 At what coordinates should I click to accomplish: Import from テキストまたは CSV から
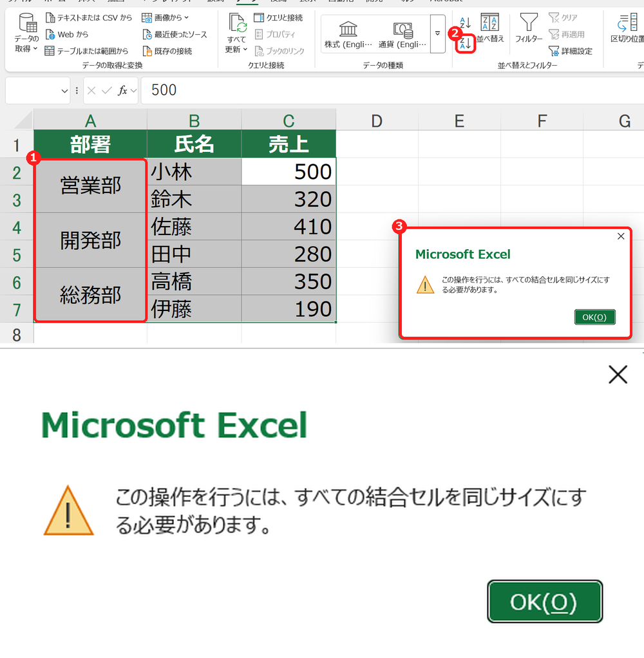click(x=89, y=17)
